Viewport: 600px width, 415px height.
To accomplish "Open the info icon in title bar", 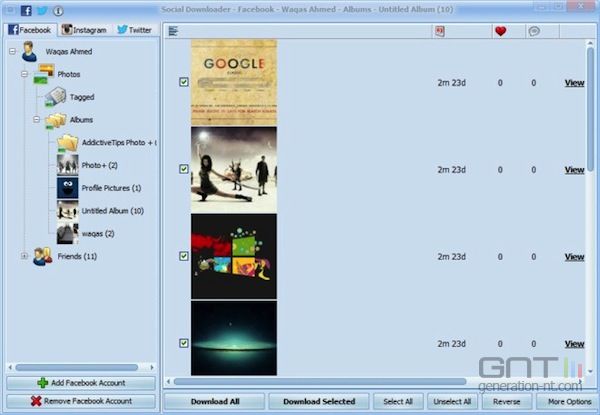I will (58, 11).
